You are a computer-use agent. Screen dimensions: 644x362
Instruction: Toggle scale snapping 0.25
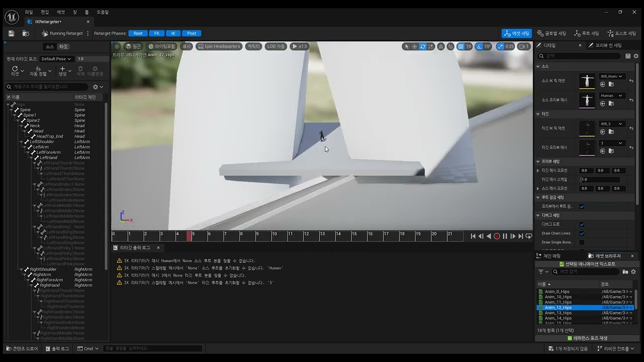point(501,46)
